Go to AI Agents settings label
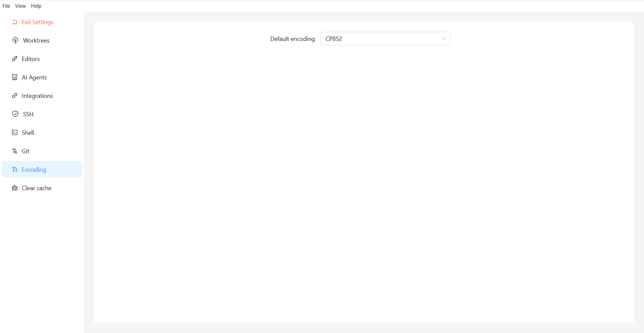Viewport: 644px width, 333px height. (x=34, y=77)
